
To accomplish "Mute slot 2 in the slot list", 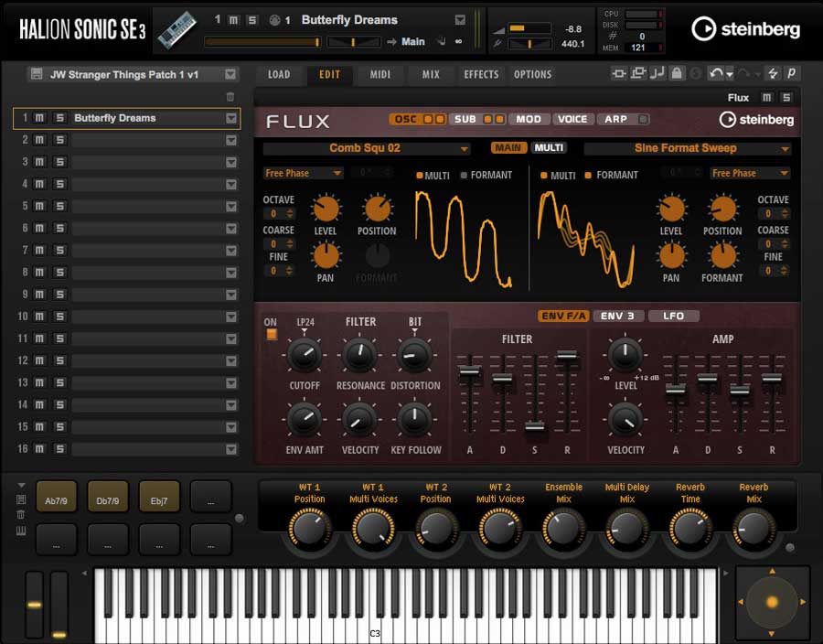I will (39, 140).
